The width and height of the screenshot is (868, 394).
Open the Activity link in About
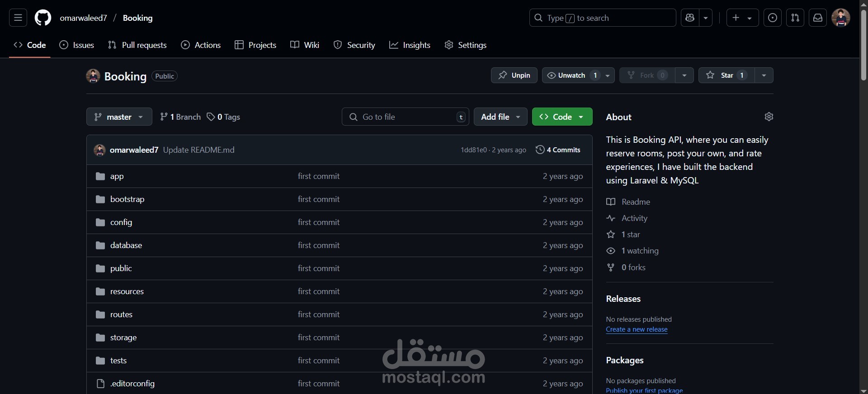(627, 218)
